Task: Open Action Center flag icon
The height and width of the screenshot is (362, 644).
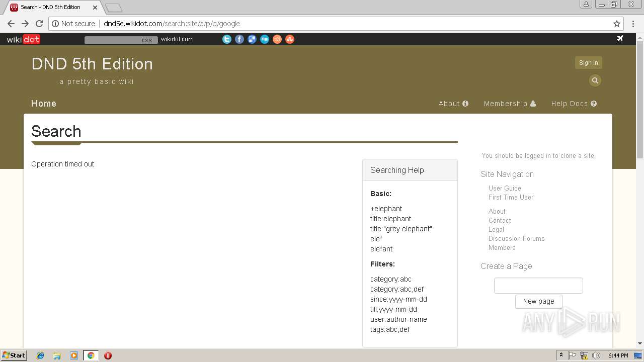Action: point(572,355)
